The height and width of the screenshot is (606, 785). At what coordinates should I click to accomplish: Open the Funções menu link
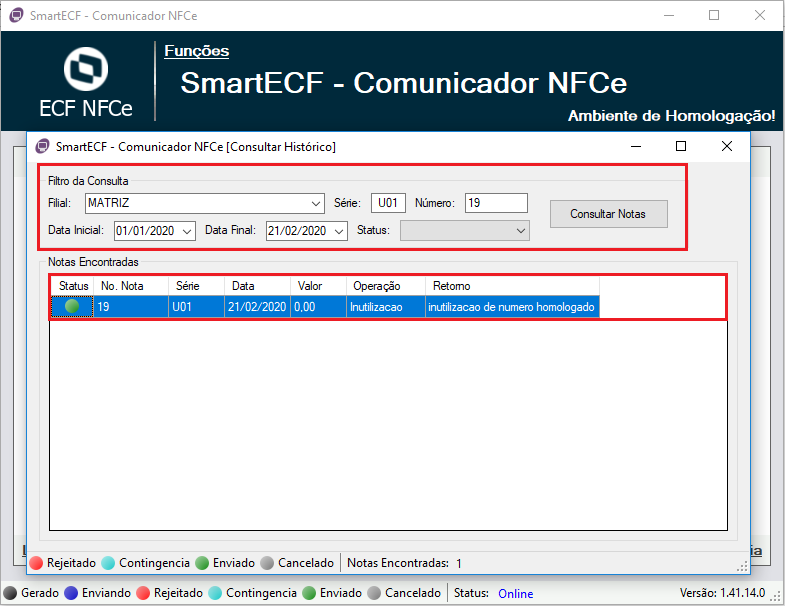pos(196,51)
